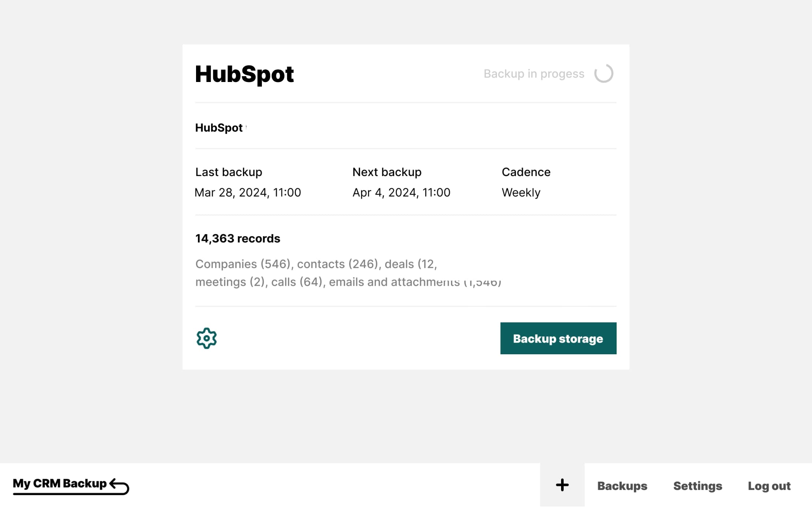The height and width of the screenshot is (508, 812).
Task: Click the Log out link
Action: pos(769,486)
